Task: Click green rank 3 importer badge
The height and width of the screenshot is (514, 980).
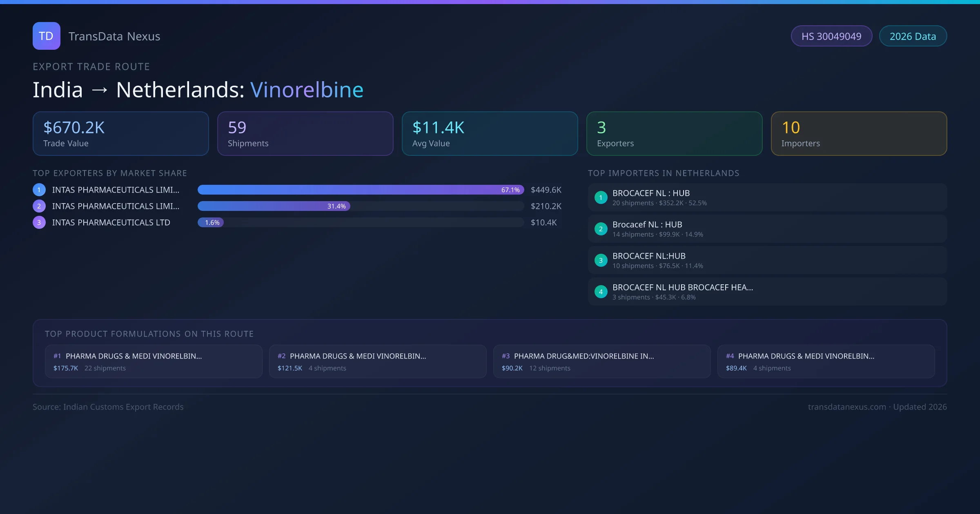Action: (601, 260)
